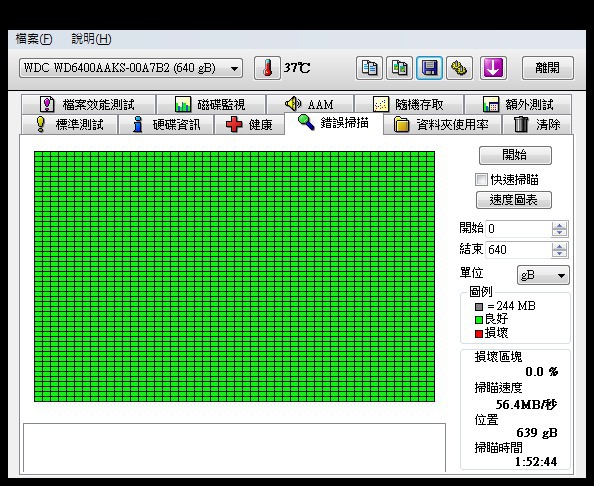Click the copy screenshot to clipboard icon

pos(399,68)
